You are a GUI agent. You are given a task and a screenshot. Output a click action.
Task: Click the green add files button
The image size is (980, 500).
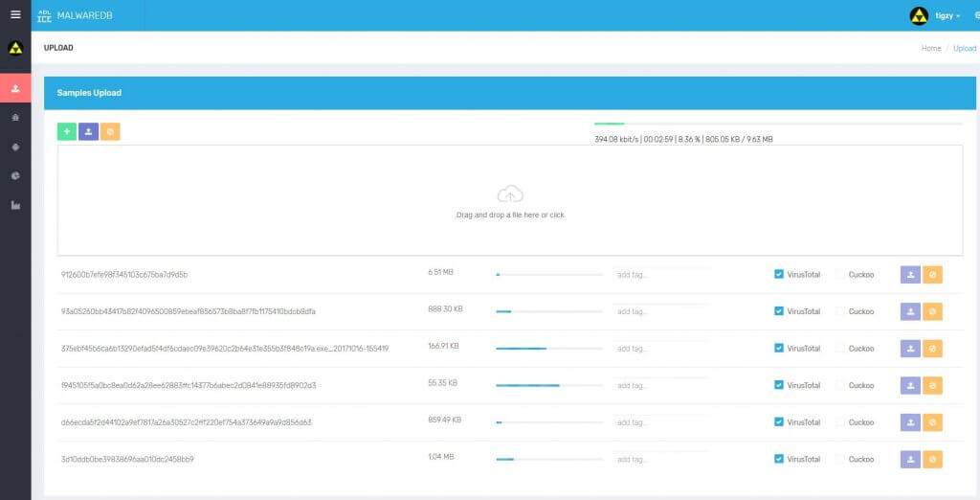67,132
